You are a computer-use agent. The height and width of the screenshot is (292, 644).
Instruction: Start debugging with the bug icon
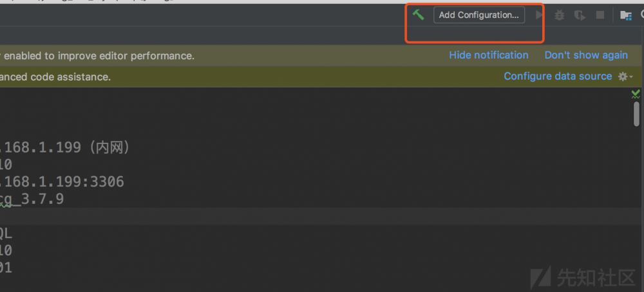pyautogui.click(x=560, y=15)
